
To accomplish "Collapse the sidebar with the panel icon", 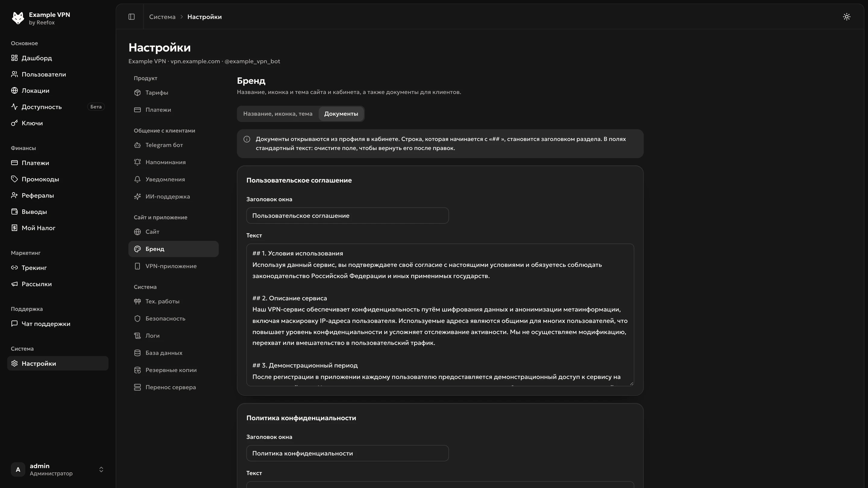I will (131, 17).
